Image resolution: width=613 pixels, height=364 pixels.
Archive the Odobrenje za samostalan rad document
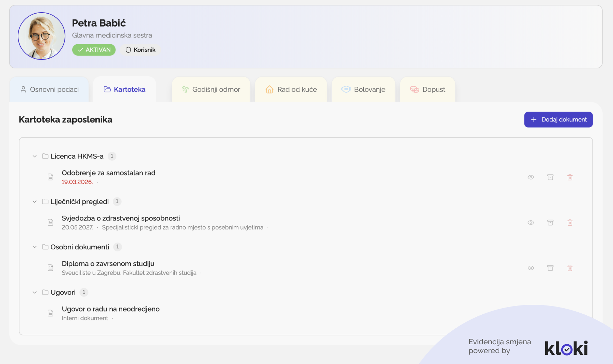[x=550, y=177]
